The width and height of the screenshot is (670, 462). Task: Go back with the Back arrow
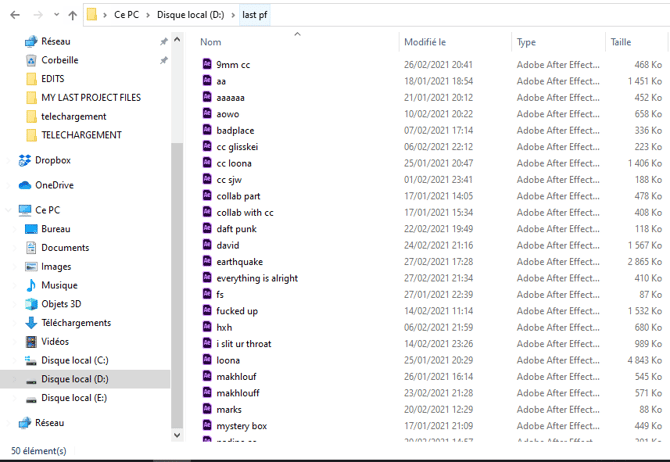pos(15,15)
